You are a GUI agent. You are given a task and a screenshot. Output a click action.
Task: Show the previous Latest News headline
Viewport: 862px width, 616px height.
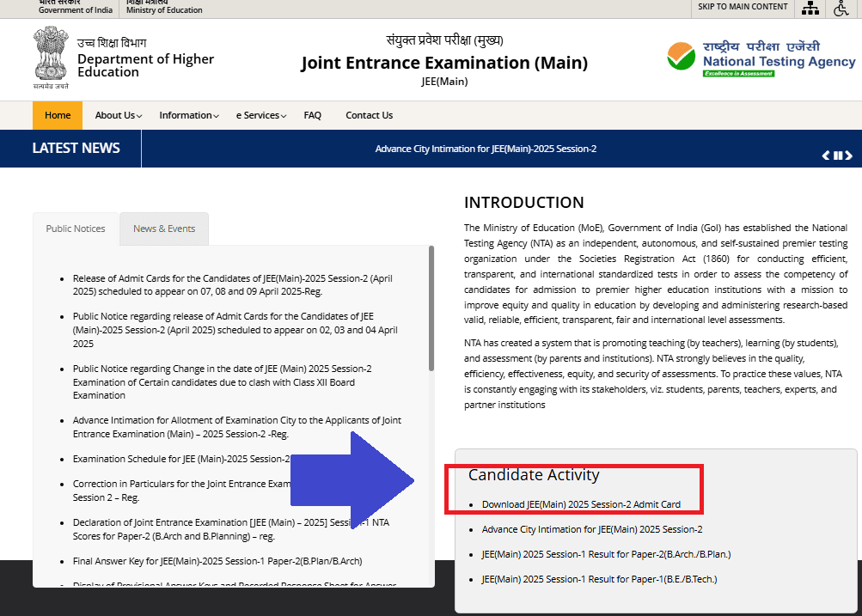tap(825, 155)
